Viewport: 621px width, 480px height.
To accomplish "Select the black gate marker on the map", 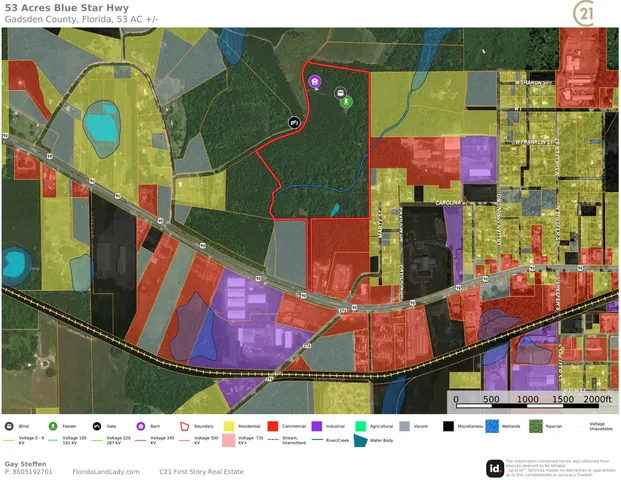I will click(294, 121).
